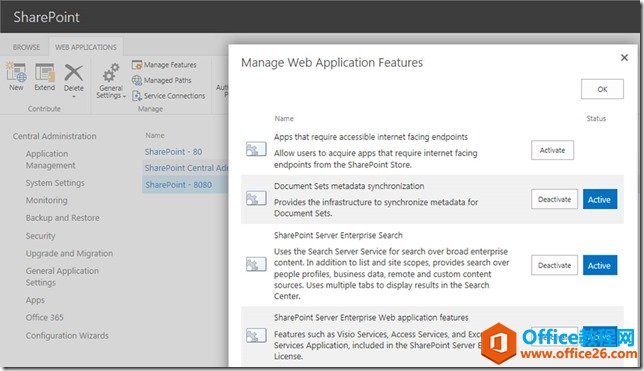Viewport: 644px width, 371px height.
Task: Go to Backup and Restore page
Action: pos(62,218)
